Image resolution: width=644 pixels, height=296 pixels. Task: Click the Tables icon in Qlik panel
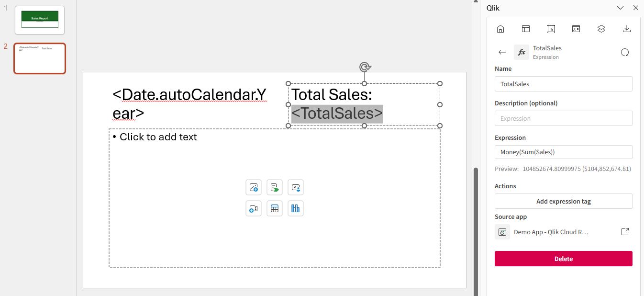pos(526,29)
